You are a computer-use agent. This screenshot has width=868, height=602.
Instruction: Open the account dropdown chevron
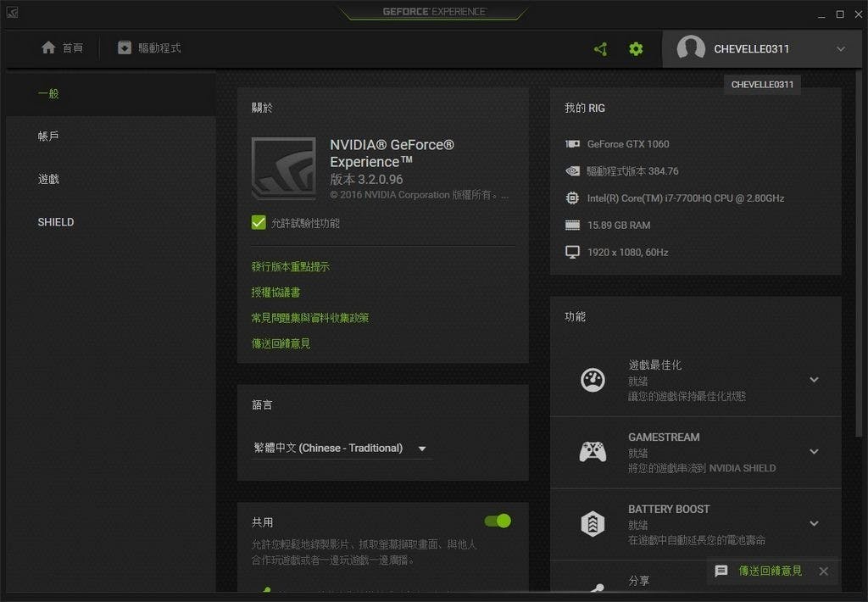[x=841, y=48]
